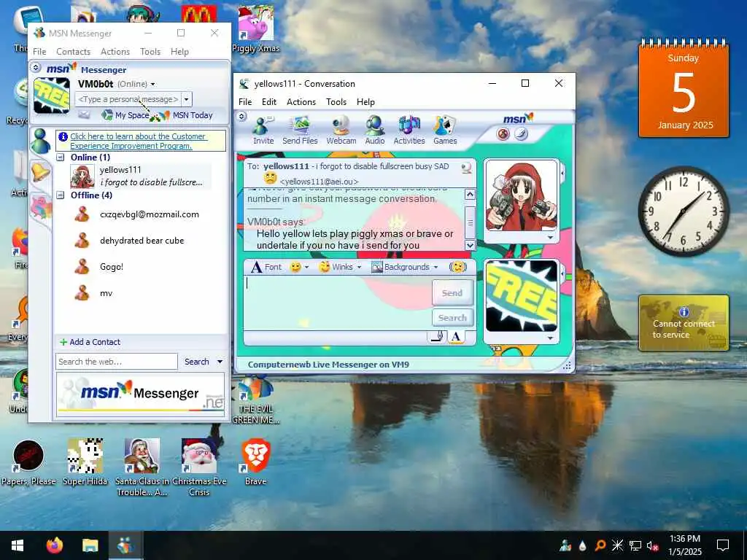Open the Search dropdown arrow in Messenger
The width and height of the screenshot is (747, 560).
[220, 362]
